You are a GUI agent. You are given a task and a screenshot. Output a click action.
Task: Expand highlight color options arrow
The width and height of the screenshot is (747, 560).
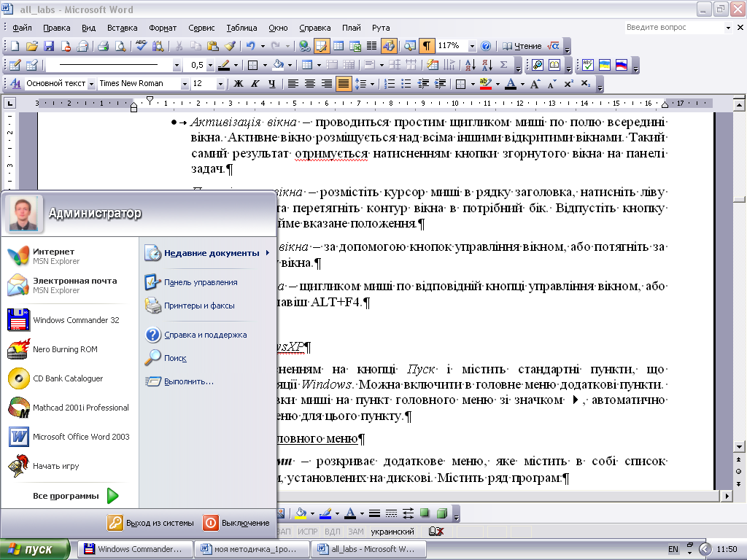point(498,84)
